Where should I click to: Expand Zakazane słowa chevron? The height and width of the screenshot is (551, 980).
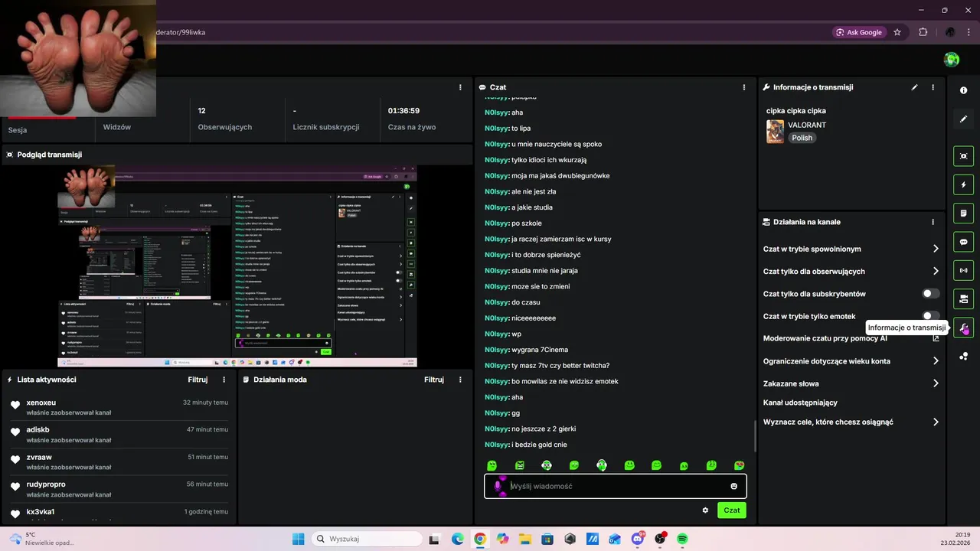coord(936,383)
